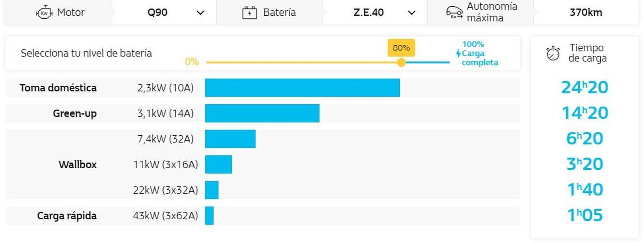This screenshot has height=243, width=644.
Task: Click the Green-up 3,1kW charging bar
Action: pyautogui.click(x=262, y=113)
